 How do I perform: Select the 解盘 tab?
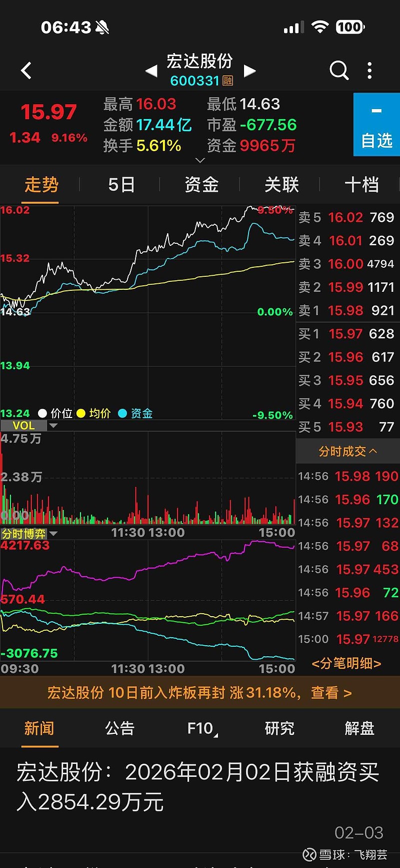[x=359, y=728]
